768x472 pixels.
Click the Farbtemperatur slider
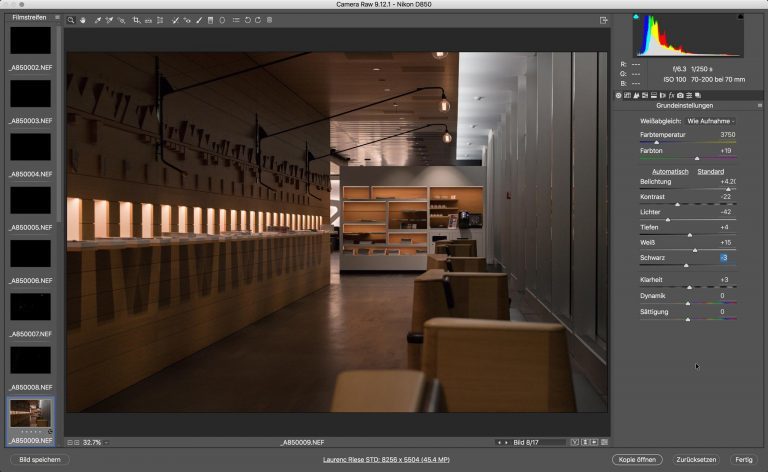coord(688,142)
